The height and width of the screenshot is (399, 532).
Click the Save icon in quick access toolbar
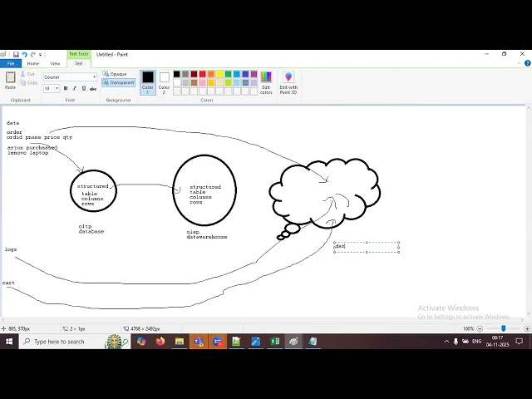pyautogui.click(x=16, y=54)
